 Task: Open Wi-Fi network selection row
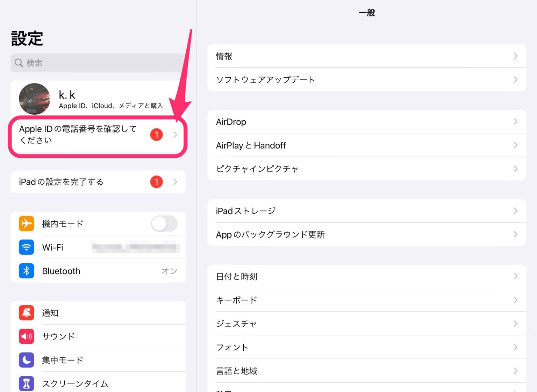point(105,247)
